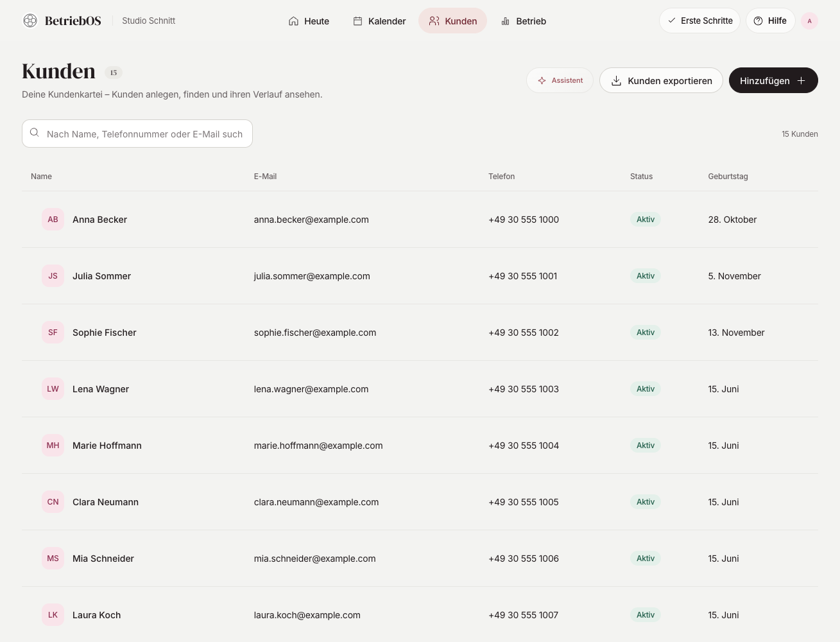
Task: Click the Studio Schnitt workspace name
Action: point(148,21)
